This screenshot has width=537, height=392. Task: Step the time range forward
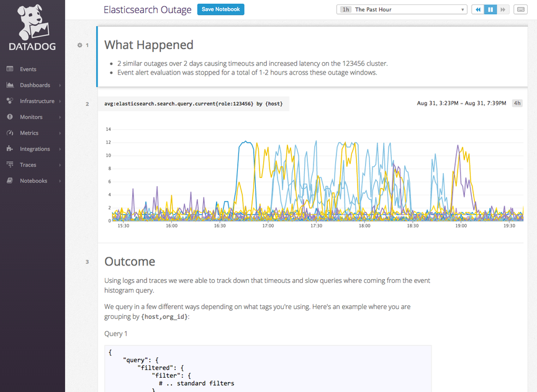(503, 10)
